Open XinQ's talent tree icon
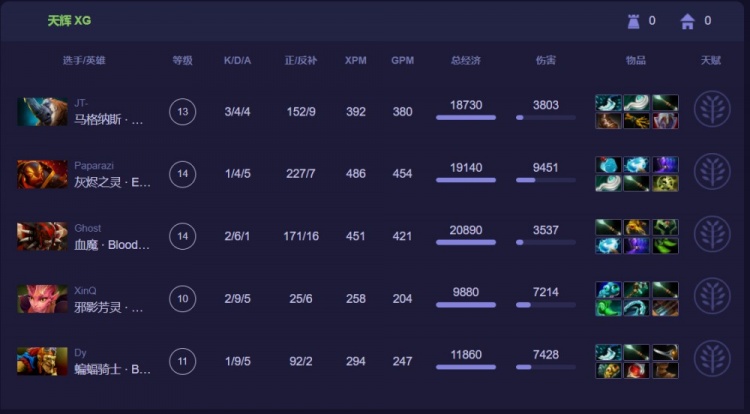Viewport: 750px width, 414px height. 712,297
